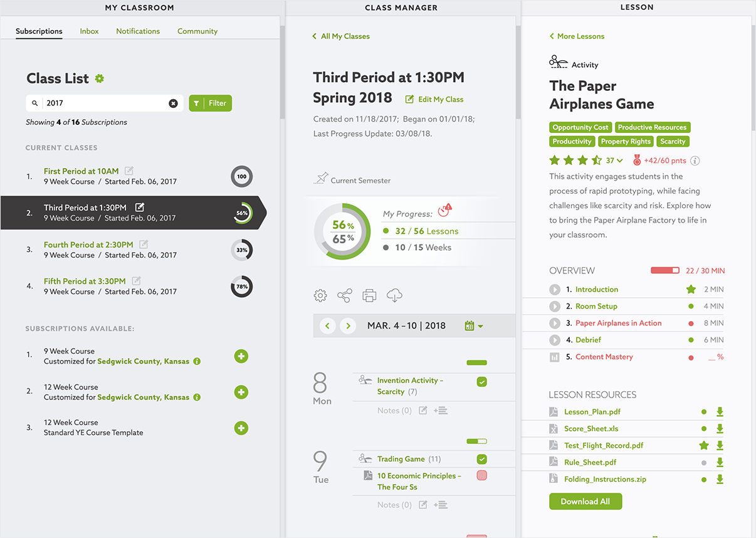This screenshot has width=756, height=538.
Task: Select the Opportunity Cost tag
Action: click(x=580, y=127)
